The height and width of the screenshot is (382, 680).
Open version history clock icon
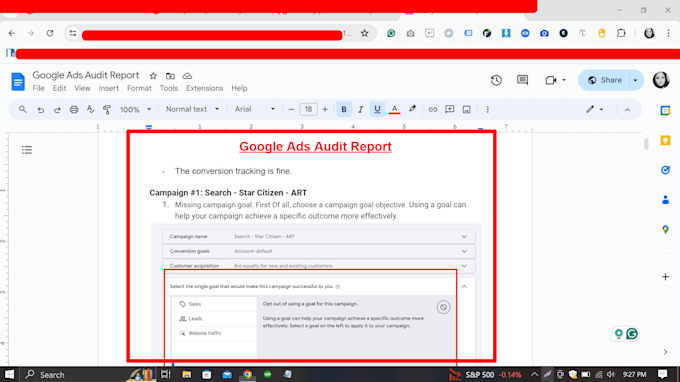pos(497,80)
